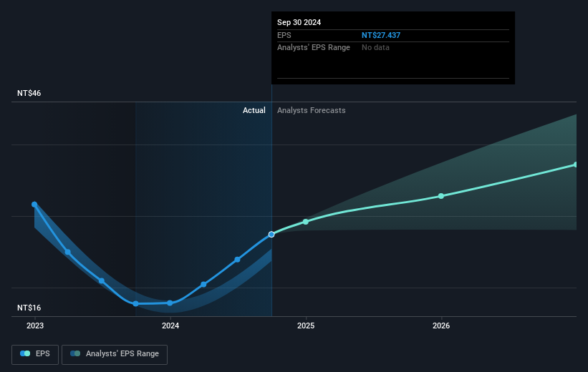The image size is (588, 372).
Task: Click the 2024 x-axis label
Action: coord(170,326)
